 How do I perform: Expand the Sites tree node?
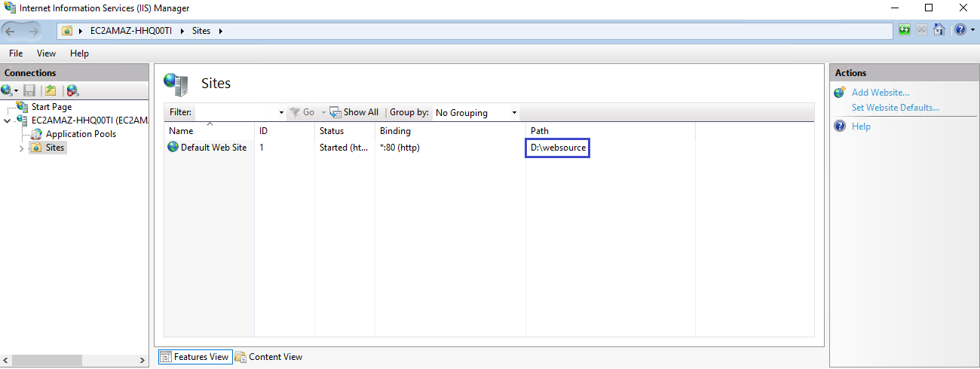tap(21, 148)
